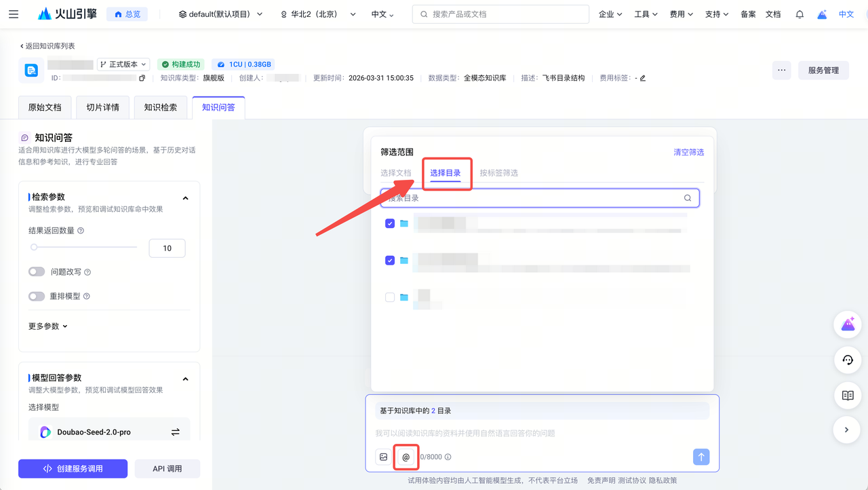The height and width of the screenshot is (490, 868).
Task: Open the default(默认项目) project dropdown
Action: click(220, 14)
